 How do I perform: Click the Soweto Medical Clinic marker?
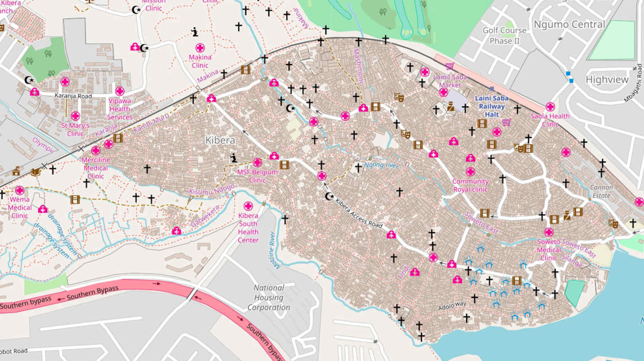549,232
